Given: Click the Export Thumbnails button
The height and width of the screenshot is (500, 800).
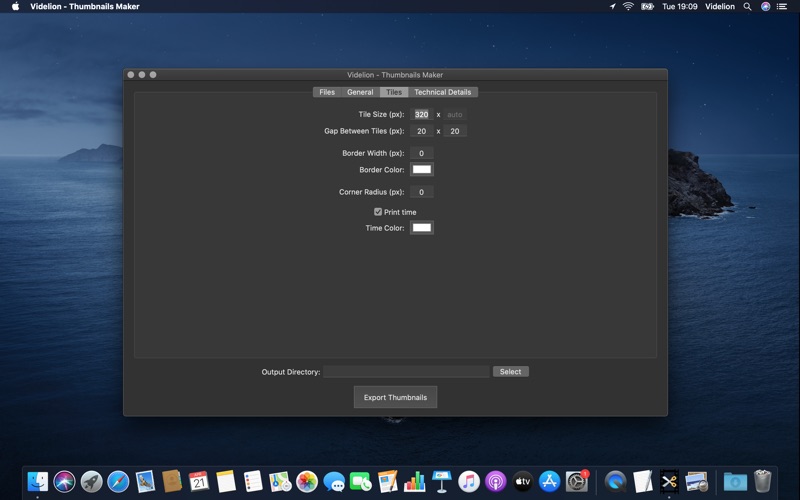Looking at the screenshot, I should (395, 397).
